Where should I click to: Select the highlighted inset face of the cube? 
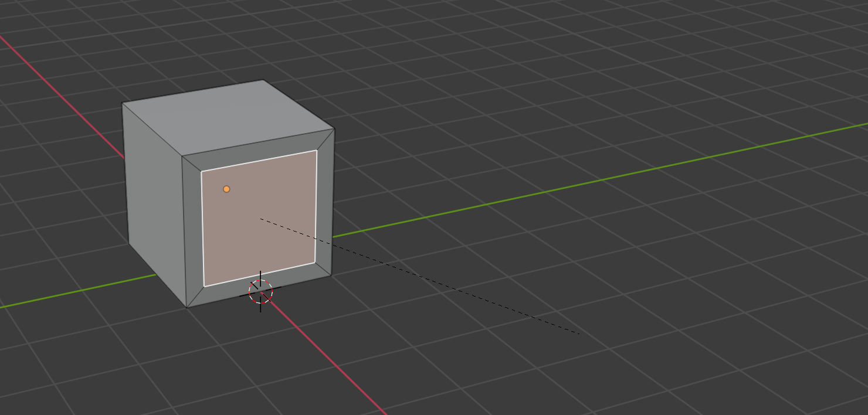click(x=259, y=218)
